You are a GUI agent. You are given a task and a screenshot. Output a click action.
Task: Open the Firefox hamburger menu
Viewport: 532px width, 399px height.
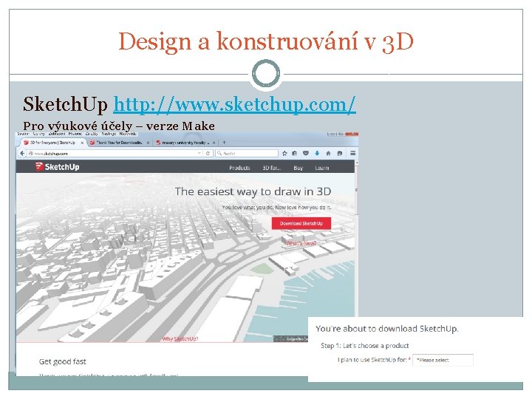point(353,154)
